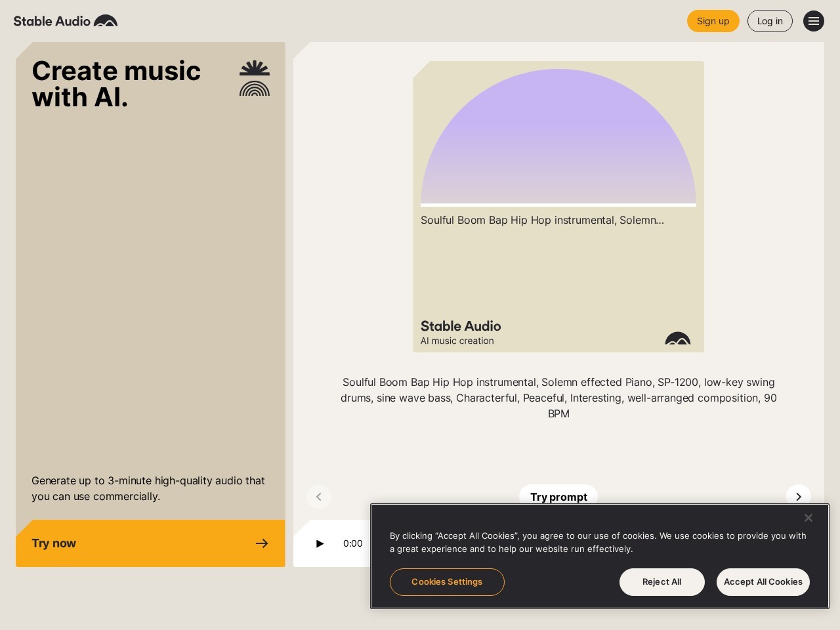Screen dimensions: 840x630
Task: Click the Stable Audio logo in header
Action: 66,21
